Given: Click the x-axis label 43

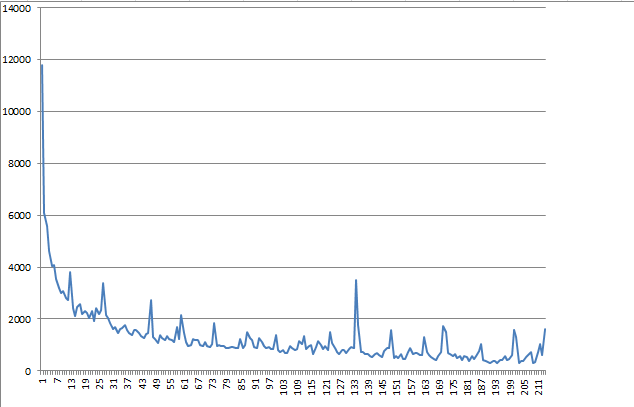Looking at the screenshot, I should (142, 384).
